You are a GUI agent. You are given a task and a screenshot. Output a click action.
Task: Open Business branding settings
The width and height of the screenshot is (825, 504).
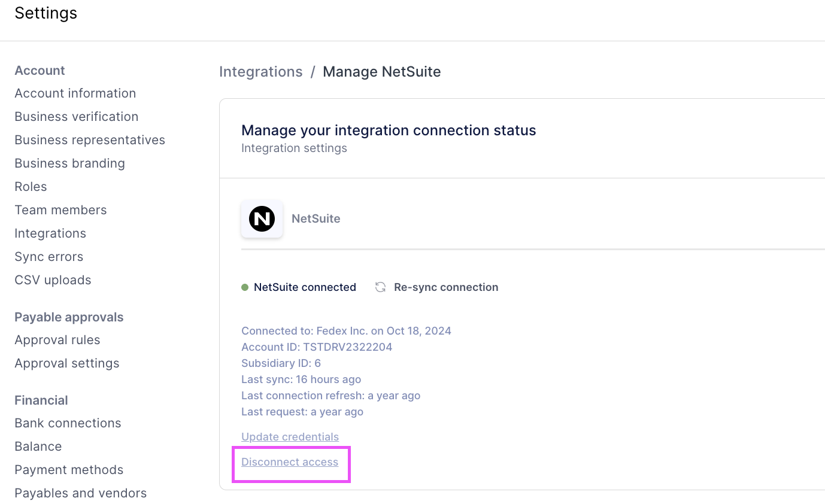70,163
